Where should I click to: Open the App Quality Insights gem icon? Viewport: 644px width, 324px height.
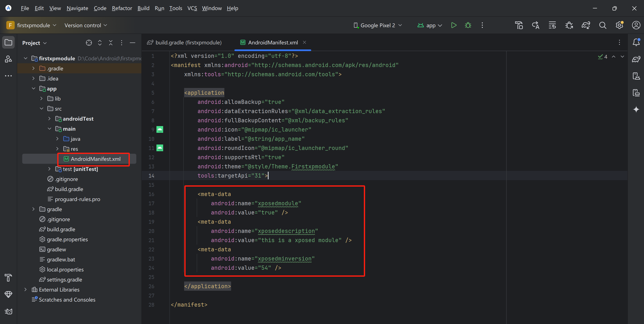8,294
